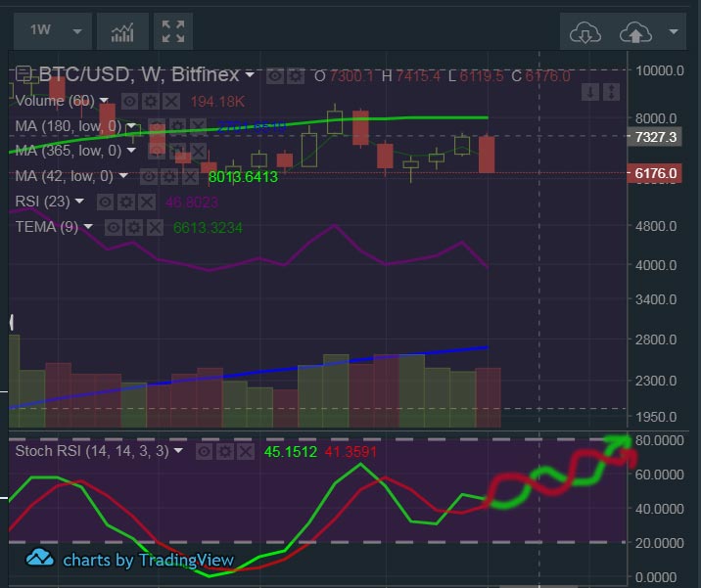Remove Volume (60) indicator with X

click(x=171, y=102)
